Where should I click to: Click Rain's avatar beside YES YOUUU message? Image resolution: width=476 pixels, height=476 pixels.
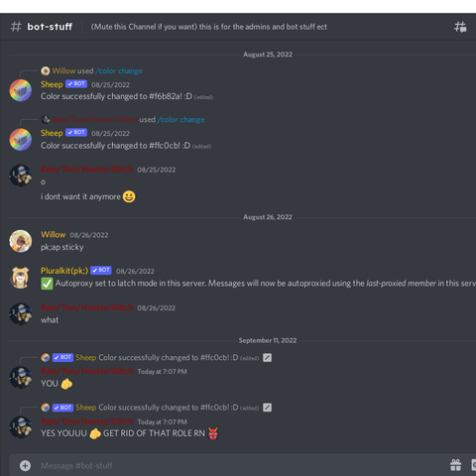tap(21, 427)
